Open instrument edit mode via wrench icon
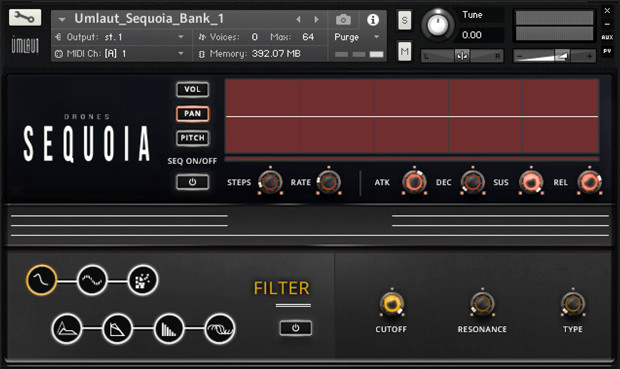The width and height of the screenshot is (620, 369). pos(25,17)
